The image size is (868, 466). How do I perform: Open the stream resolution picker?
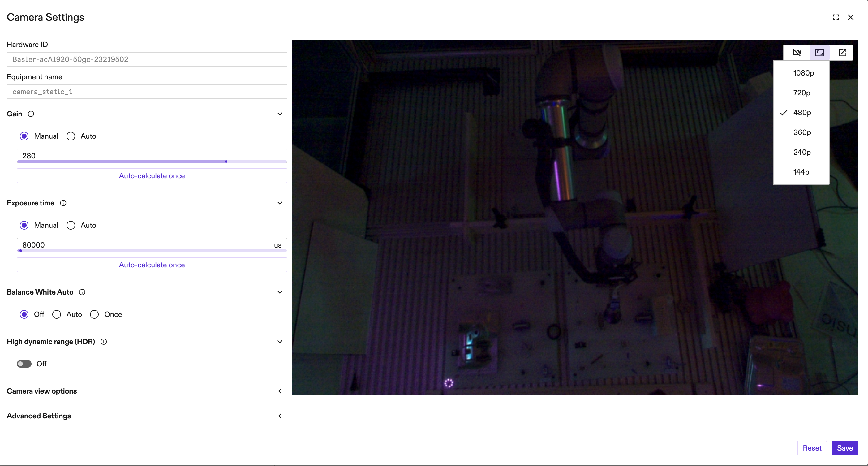[x=820, y=53]
